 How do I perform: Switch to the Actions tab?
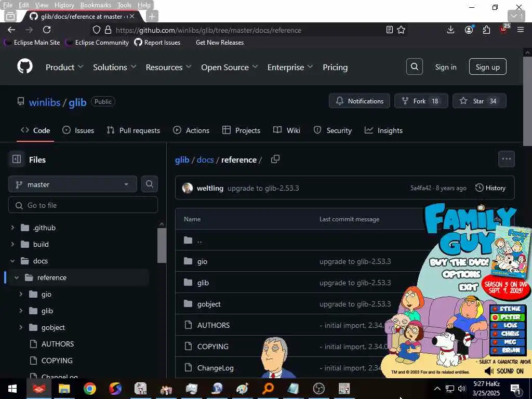tap(191, 130)
